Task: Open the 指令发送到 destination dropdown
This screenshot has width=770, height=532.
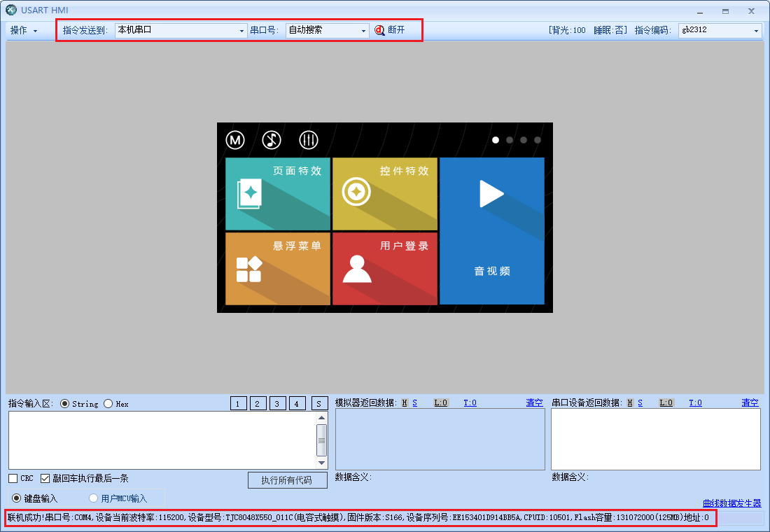Action: pos(241,30)
